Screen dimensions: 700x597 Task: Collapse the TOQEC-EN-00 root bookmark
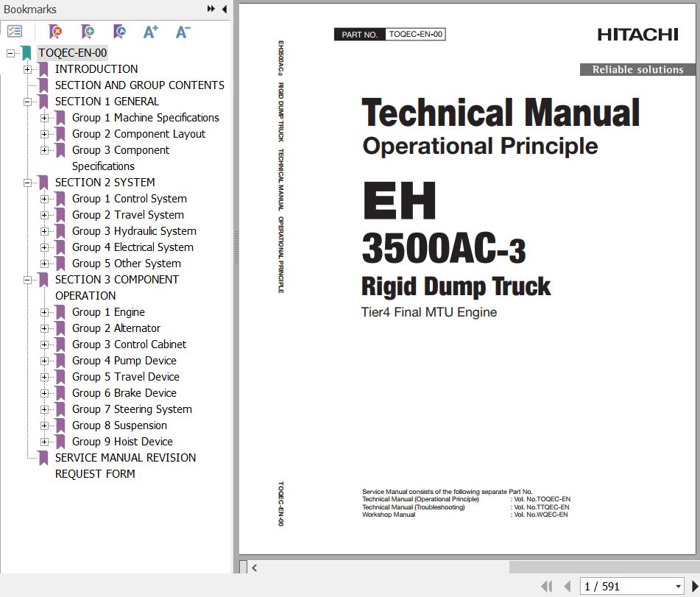pos(10,53)
